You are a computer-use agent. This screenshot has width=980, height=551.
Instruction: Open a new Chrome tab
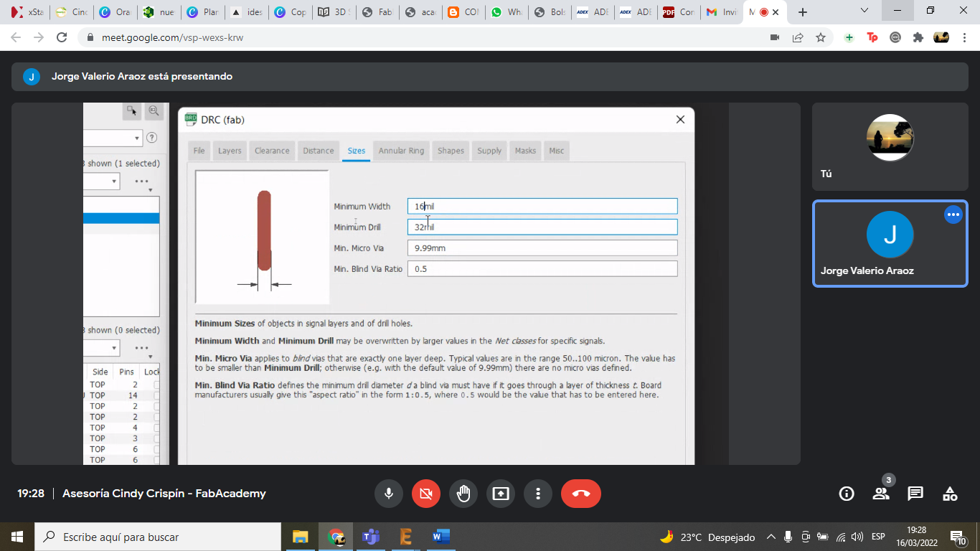(x=803, y=12)
